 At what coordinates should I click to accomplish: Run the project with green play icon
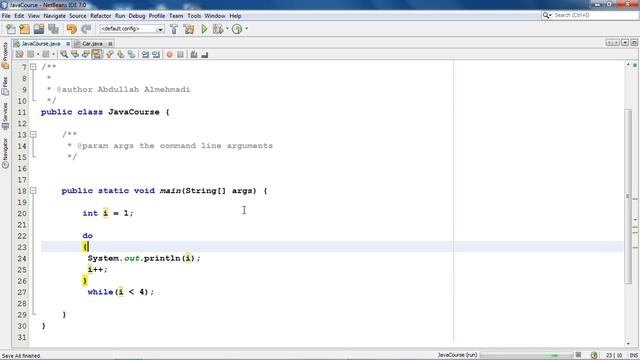point(204,29)
